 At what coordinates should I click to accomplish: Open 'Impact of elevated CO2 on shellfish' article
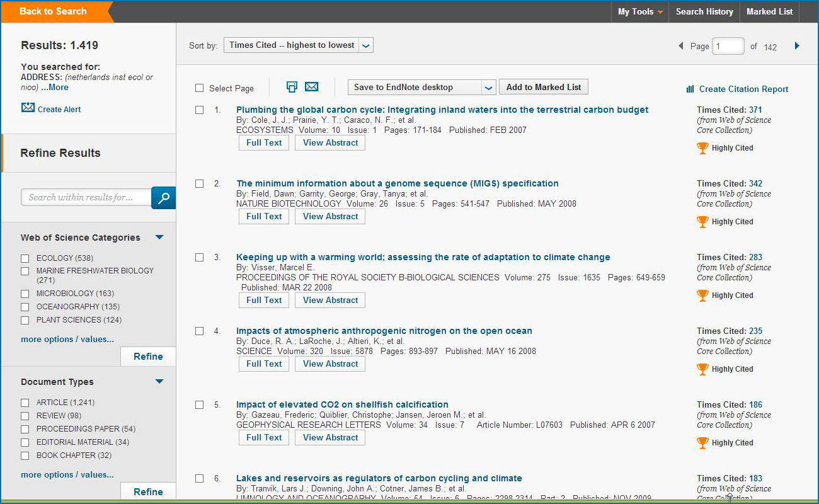tap(342, 404)
